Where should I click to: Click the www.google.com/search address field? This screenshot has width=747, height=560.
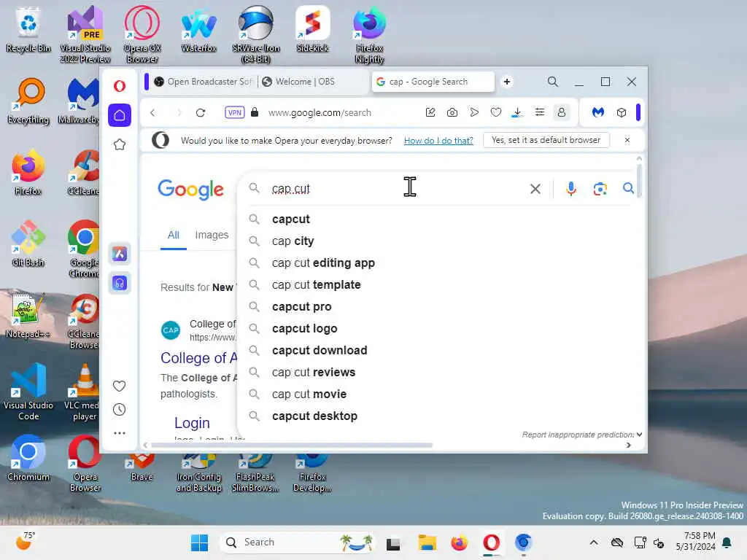coord(320,113)
